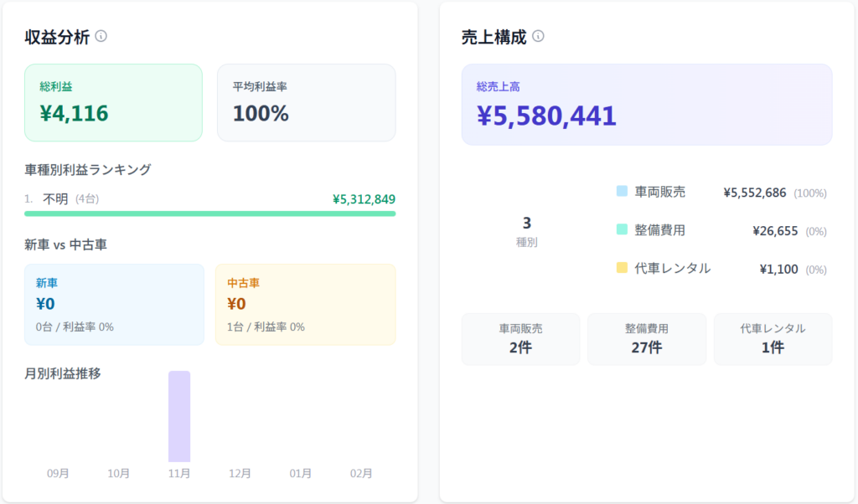Click the 3 種別 chart center label

coord(526,231)
